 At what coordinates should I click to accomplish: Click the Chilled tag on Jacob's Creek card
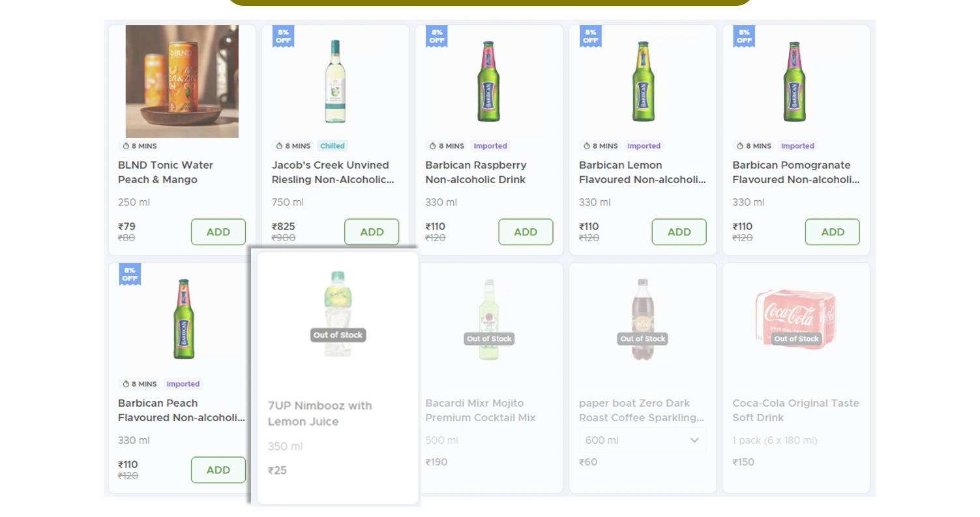pos(332,146)
